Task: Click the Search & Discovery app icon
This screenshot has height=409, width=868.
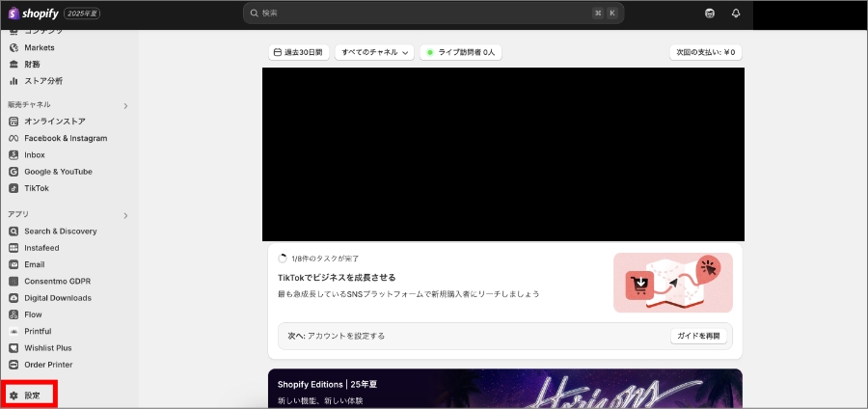Action: (x=14, y=232)
